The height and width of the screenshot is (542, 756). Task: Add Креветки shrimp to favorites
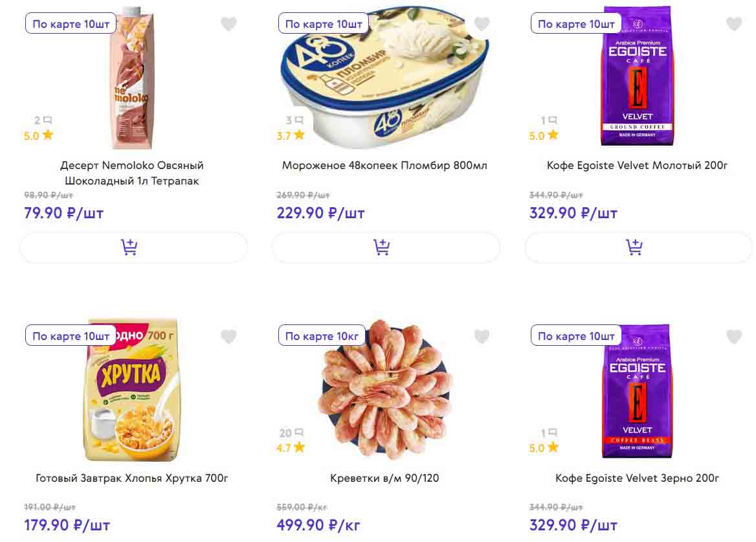click(482, 337)
